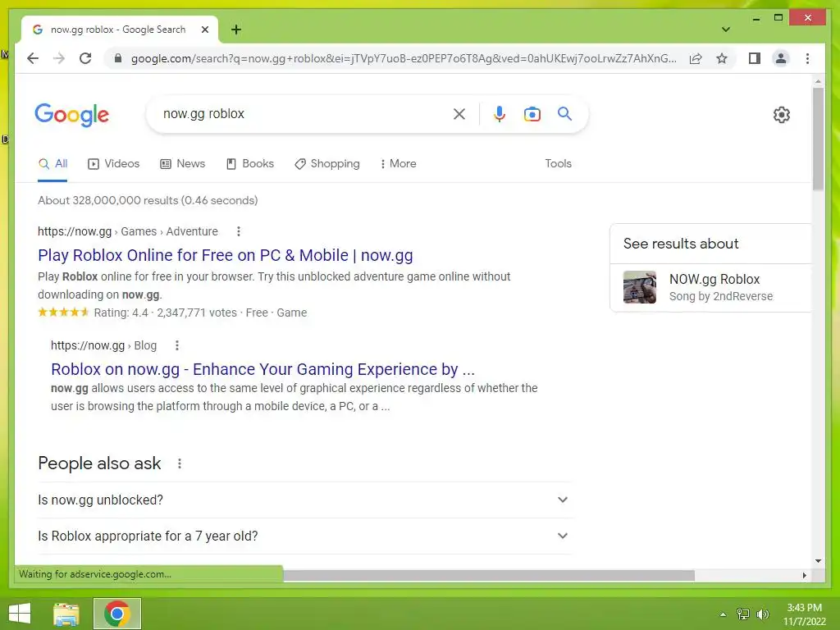Open the tab search dropdown chevron

coord(726,30)
